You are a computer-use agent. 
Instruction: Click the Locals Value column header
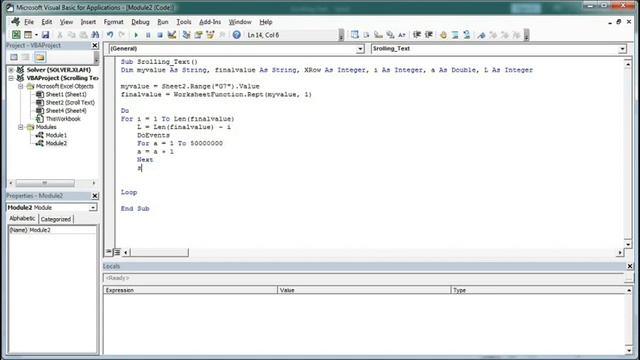click(x=364, y=290)
